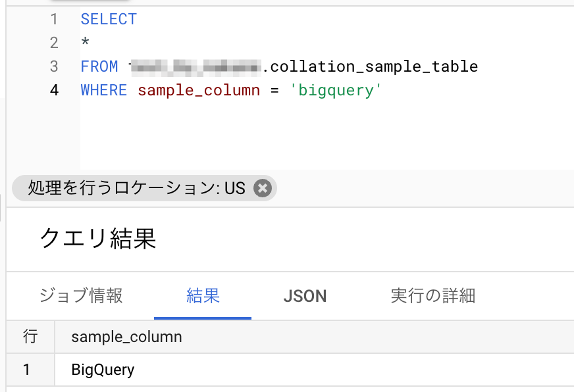Select the JSON tab
The width and height of the screenshot is (574, 392).
coord(305,296)
